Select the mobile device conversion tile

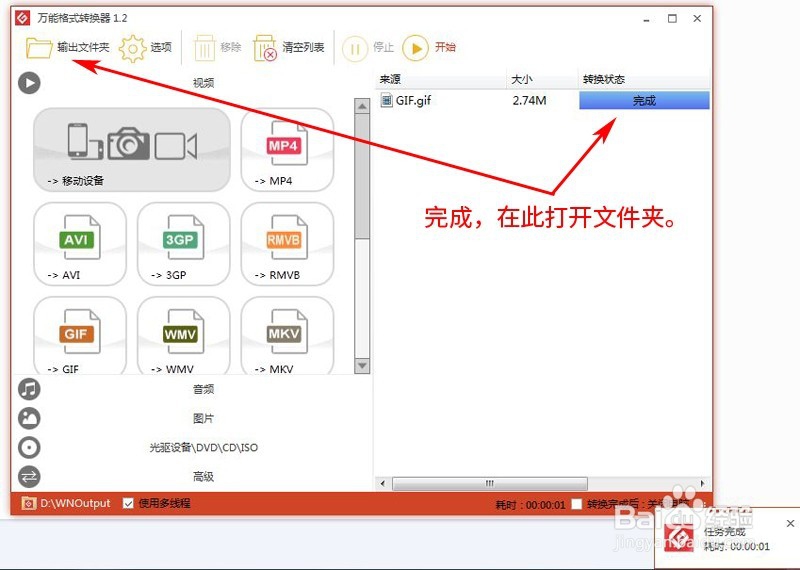click(132, 149)
